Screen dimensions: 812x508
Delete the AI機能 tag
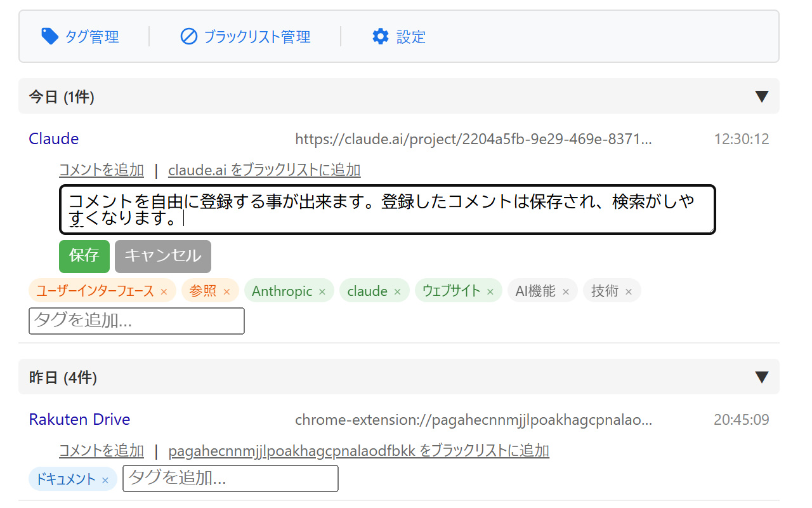pos(566,291)
